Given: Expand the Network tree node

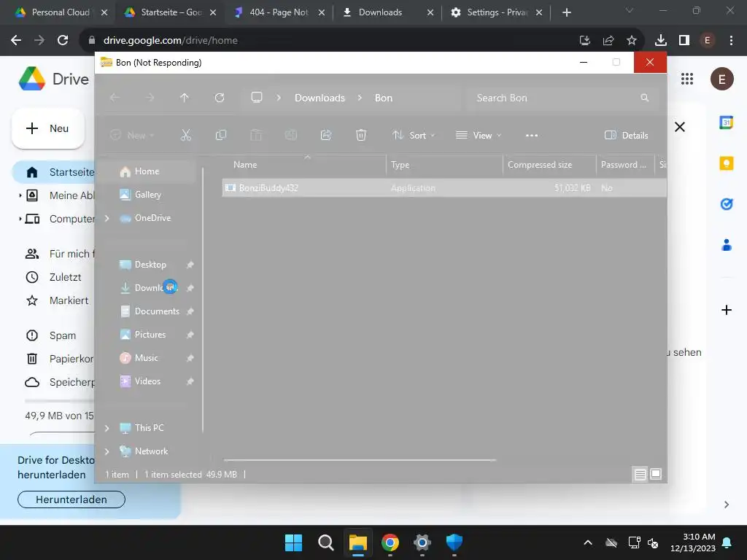Looking at the screenshot, I should [x=107, y=451].
